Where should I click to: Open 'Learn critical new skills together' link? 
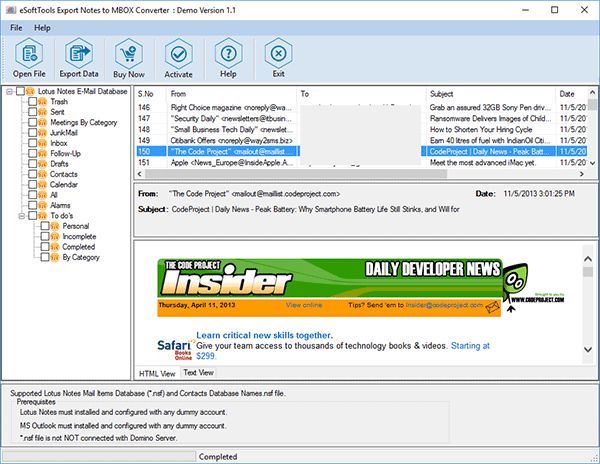(264, 335)
